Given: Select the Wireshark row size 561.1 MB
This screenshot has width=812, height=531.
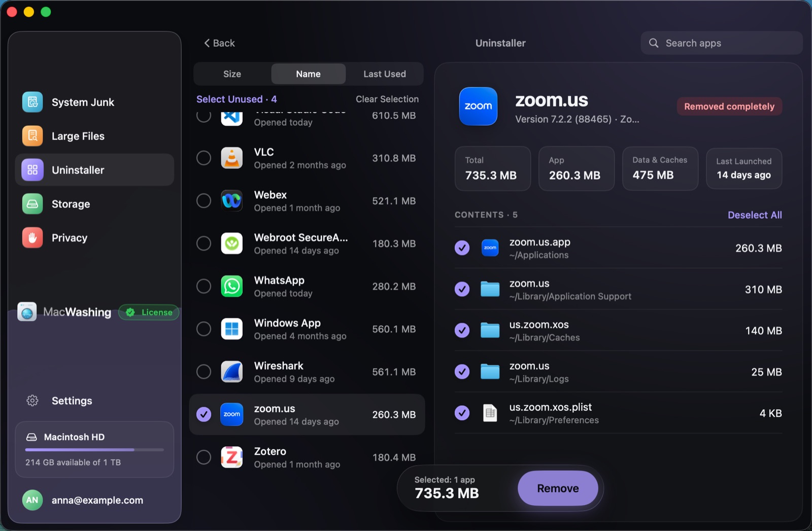Looking at the screenshot, I should (x=394, y=372).
